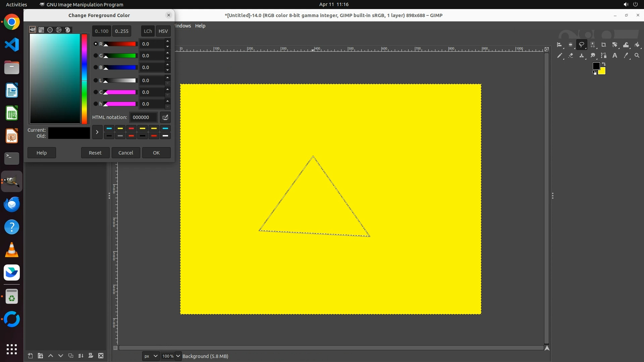Toggle the HSV color model button

163,31
